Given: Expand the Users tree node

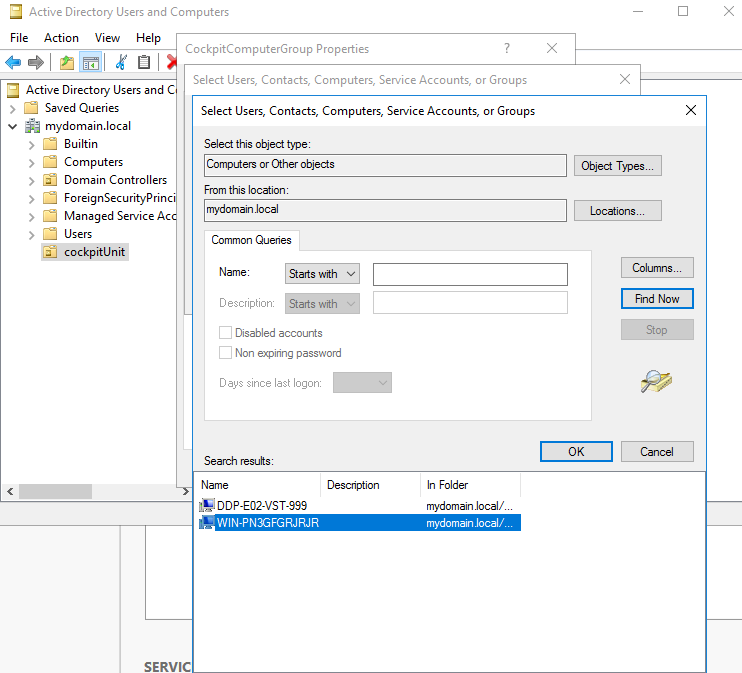Looking at the screenshot, I should [x=32, y=234].
